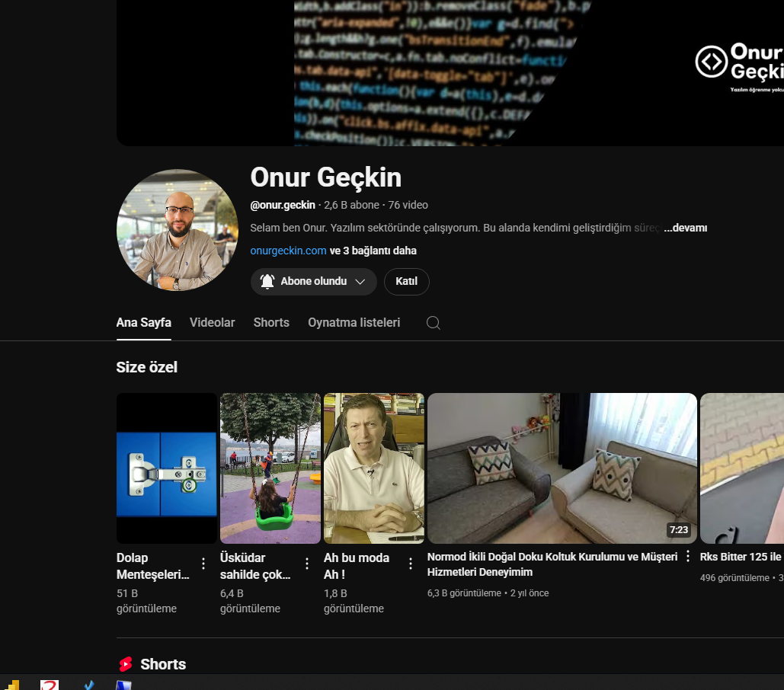Click the Onur Geçkin profile avatar
Viewport: 784px width, 690px height.
click(x=178, y=230)
